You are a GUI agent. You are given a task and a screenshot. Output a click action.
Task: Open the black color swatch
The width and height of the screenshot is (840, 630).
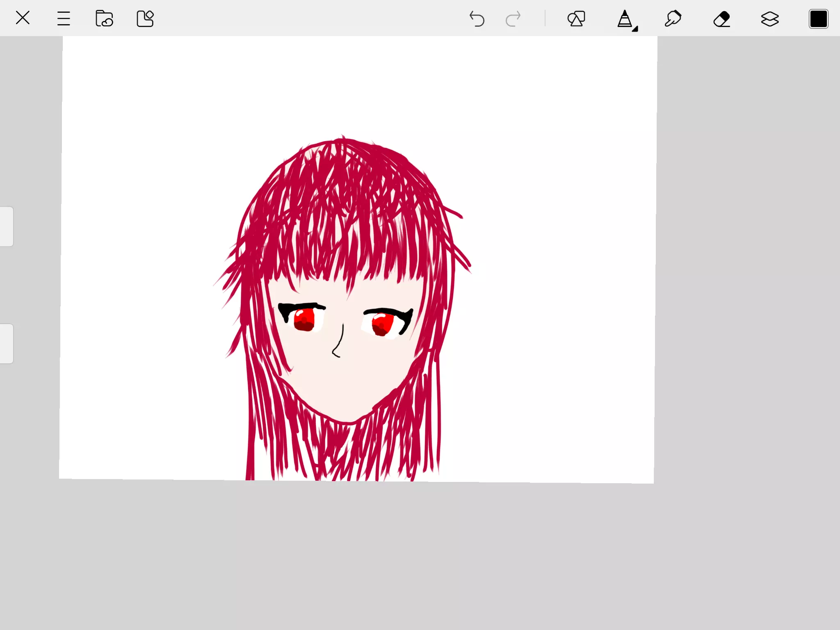tap(818, 19)
